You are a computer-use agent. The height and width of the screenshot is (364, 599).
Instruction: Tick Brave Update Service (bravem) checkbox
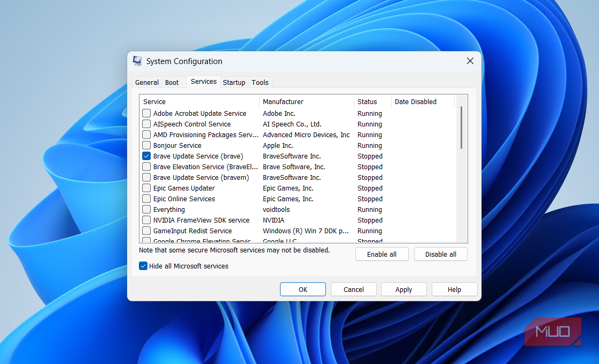click(x=146, y=177)
